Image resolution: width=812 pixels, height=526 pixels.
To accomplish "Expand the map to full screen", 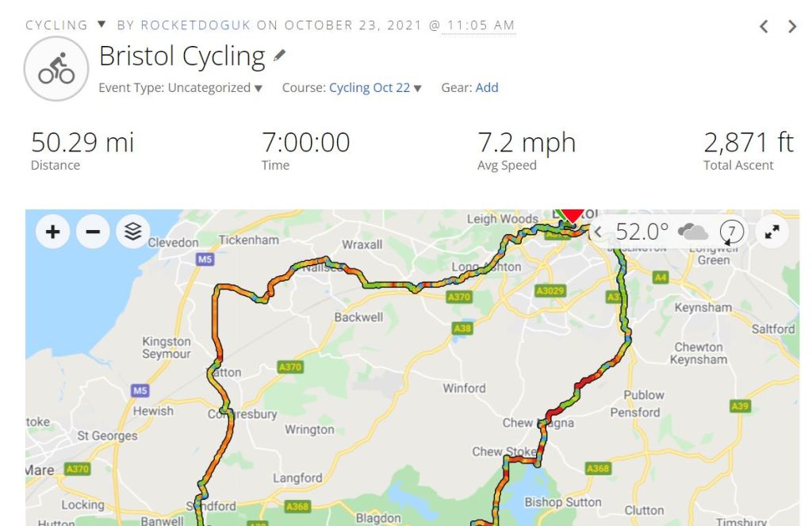I will 772,232.
